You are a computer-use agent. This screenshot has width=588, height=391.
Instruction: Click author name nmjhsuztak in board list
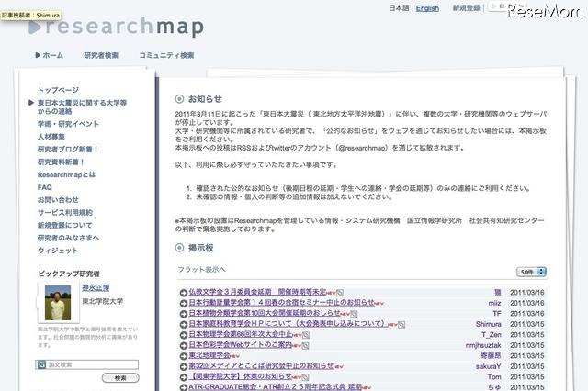click(x=483, y=345)
